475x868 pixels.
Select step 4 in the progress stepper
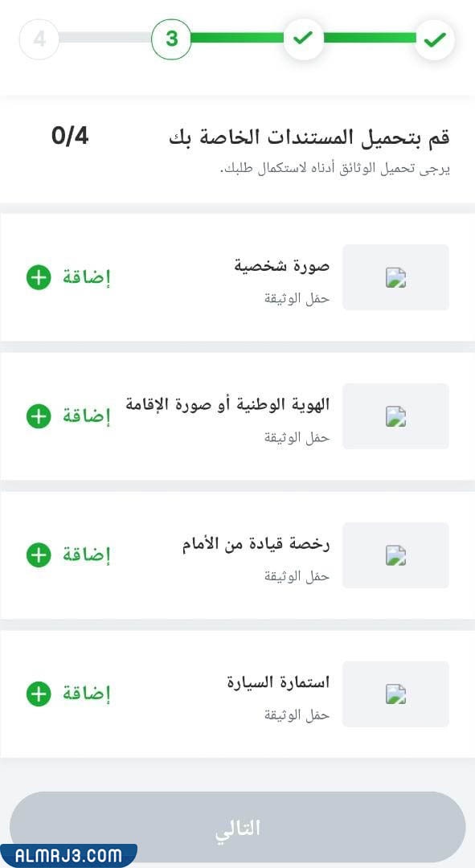[39, 37]
